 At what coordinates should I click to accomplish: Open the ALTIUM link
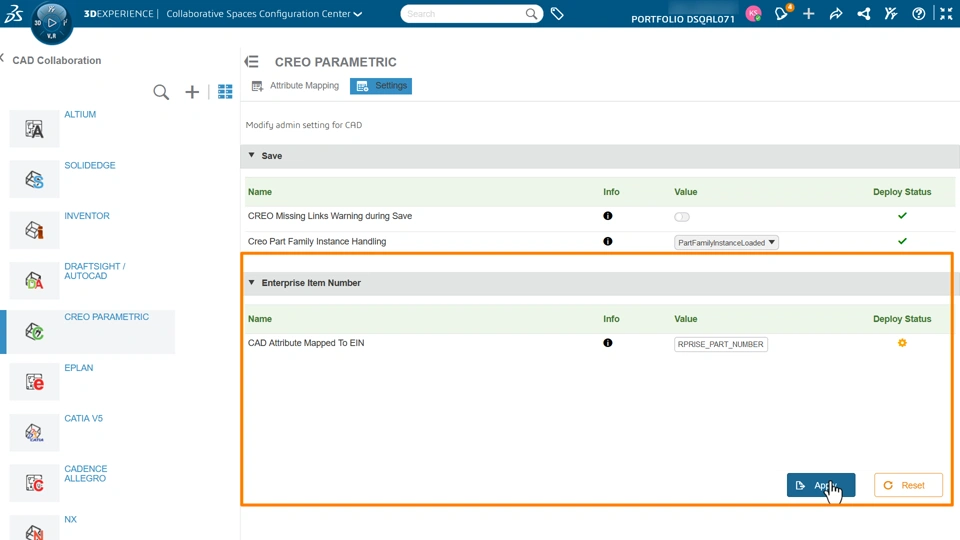80,114
